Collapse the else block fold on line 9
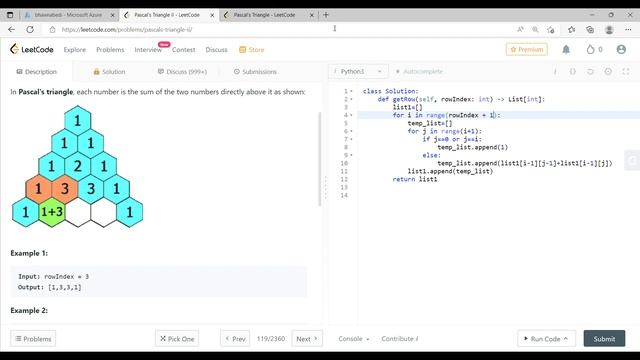The image size is (640, 360). 351,155
